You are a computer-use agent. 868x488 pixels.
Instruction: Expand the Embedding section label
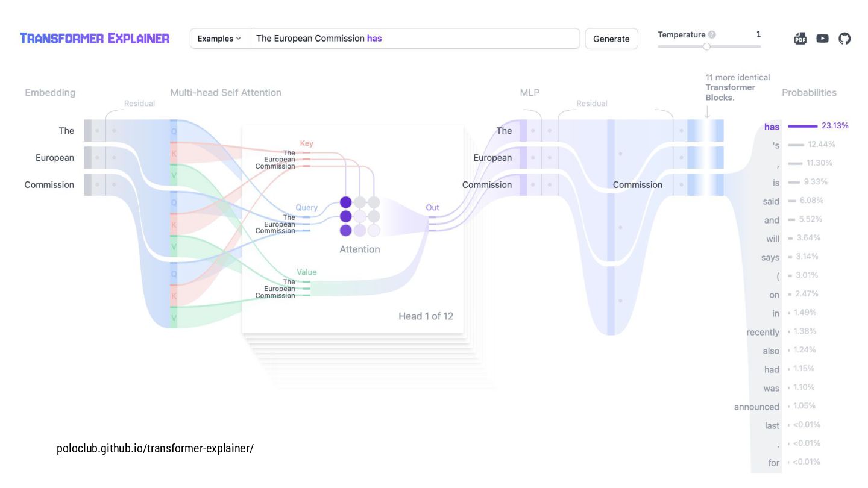tap(50, 93)
